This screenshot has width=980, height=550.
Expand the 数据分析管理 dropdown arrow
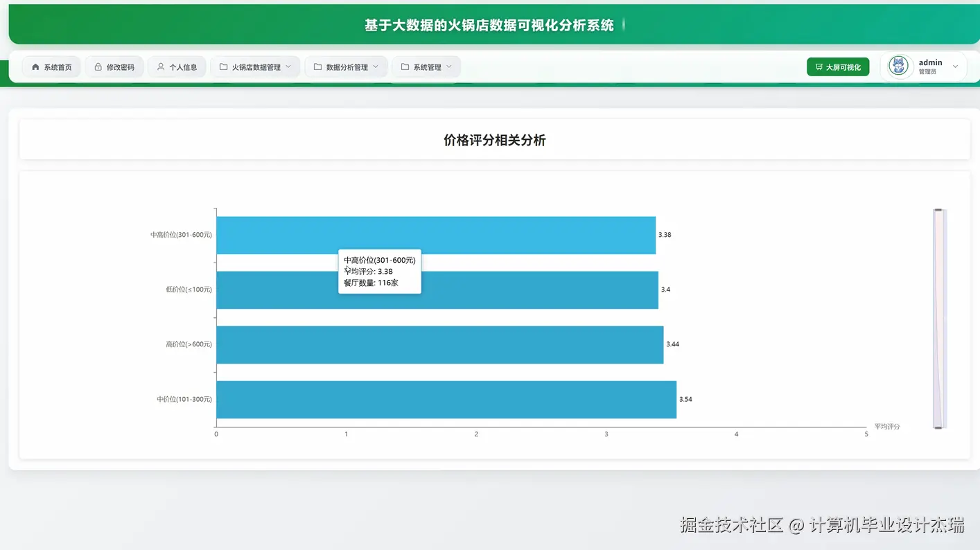tap(376, 66)
